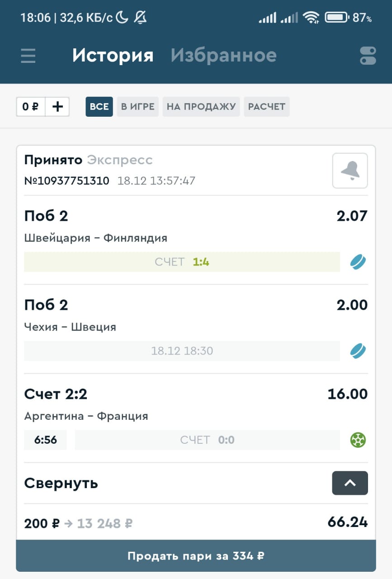Tap hockey puck icon for Швейцария – Финляндия
The width and height of the screenshot is (392, 579).
(358, 262)
